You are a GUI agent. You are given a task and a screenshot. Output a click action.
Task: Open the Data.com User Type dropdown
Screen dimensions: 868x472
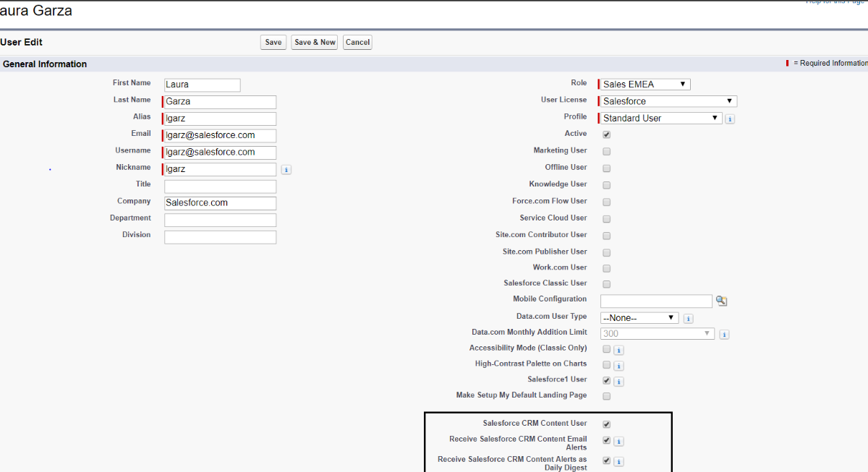coord(639,317)
